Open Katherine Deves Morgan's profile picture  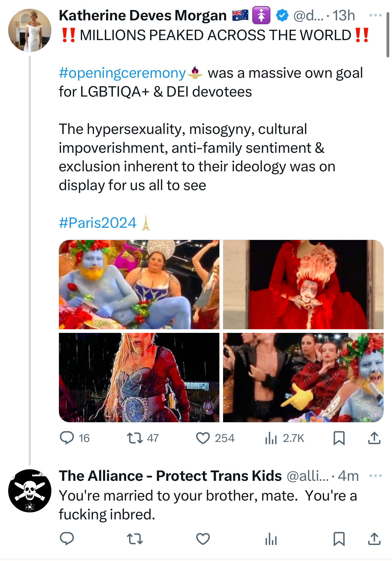click(30, 30)
